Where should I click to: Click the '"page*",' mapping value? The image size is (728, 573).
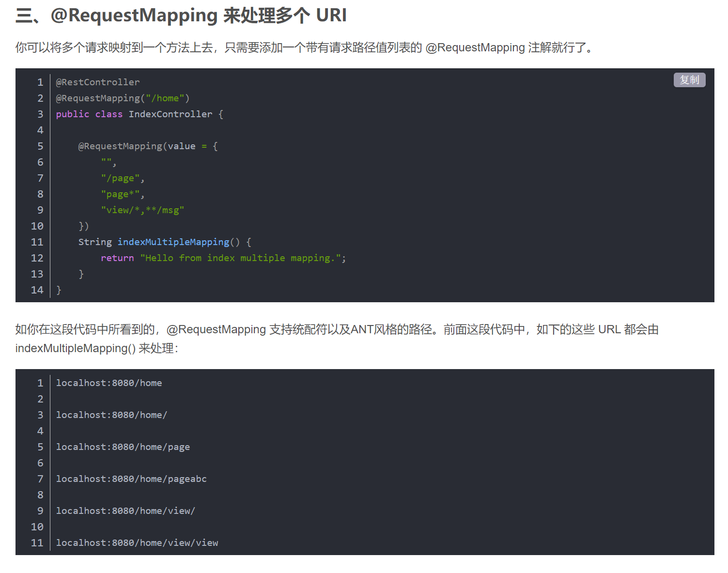[x=123, y=194]
